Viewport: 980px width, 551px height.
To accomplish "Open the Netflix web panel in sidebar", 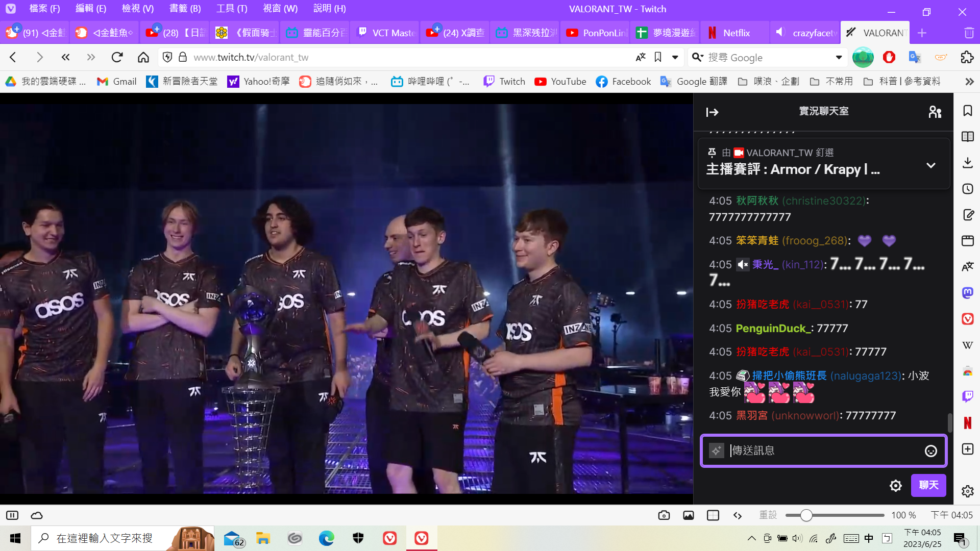I will 968,422.
